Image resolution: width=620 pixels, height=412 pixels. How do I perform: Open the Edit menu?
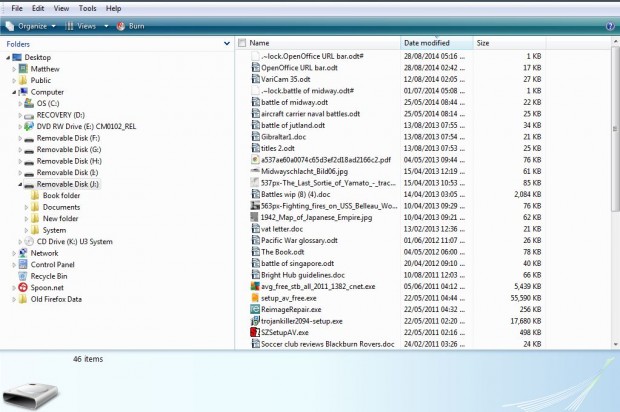click(x=38, y=8)
